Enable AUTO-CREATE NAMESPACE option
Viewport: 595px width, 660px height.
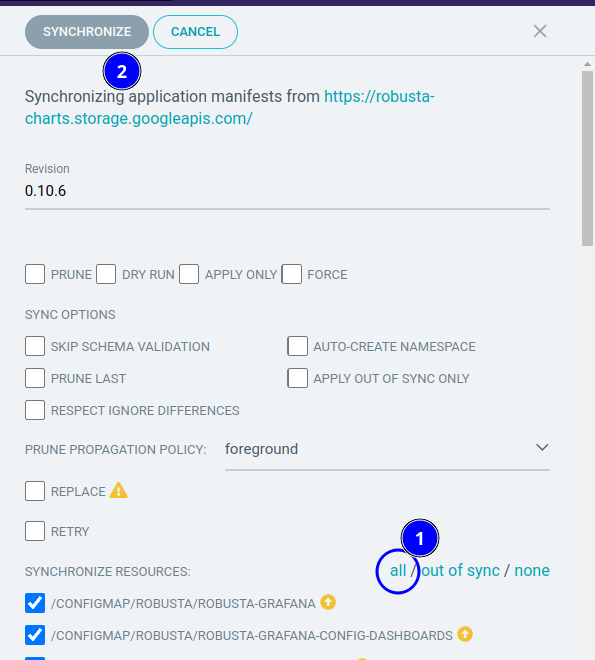coord(298,346)
